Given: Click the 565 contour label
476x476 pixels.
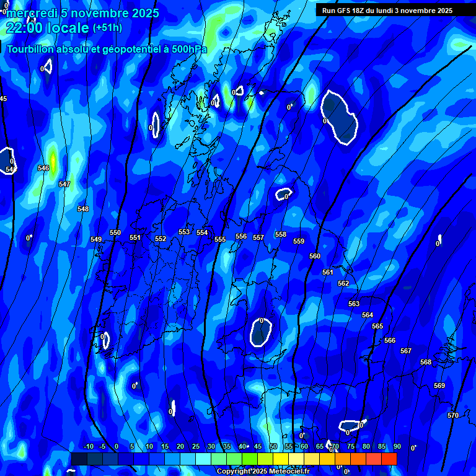Looking at the screenshot, I should 377,326.
